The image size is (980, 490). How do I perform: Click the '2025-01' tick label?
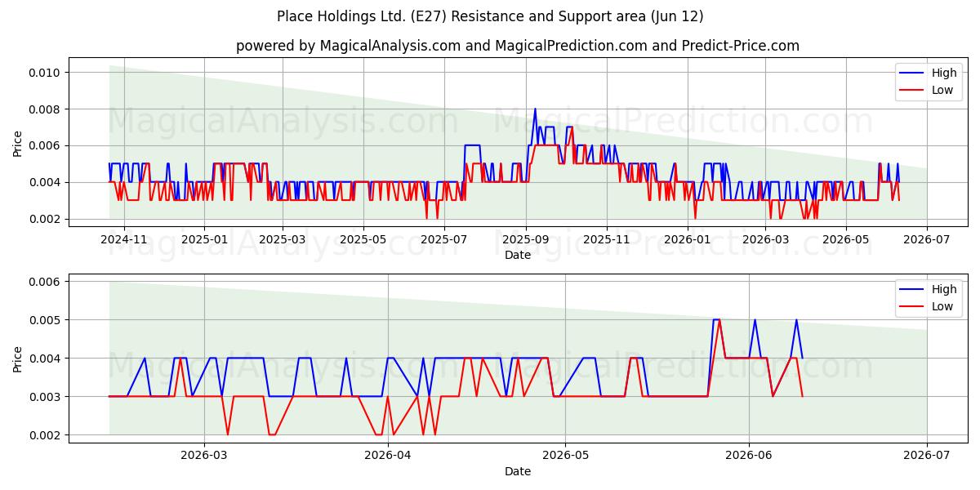point(203,239)
